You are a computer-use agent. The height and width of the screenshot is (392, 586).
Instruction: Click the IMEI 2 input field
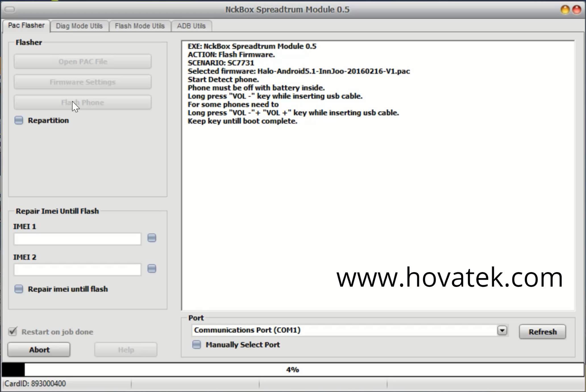coord(77,270)
